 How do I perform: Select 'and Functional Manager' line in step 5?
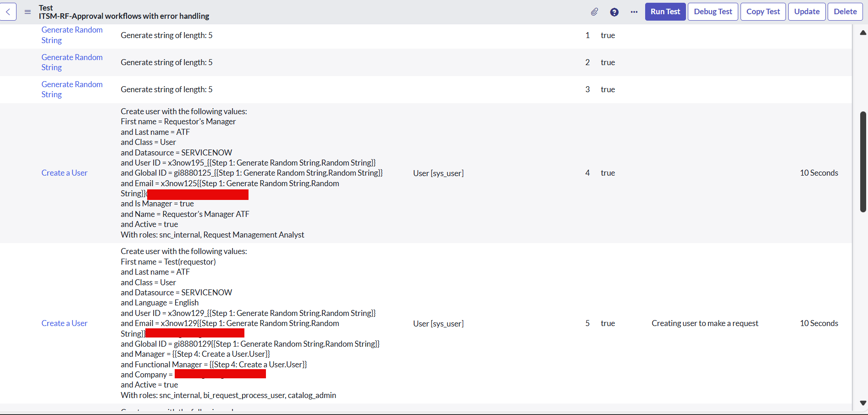point(214,365)
